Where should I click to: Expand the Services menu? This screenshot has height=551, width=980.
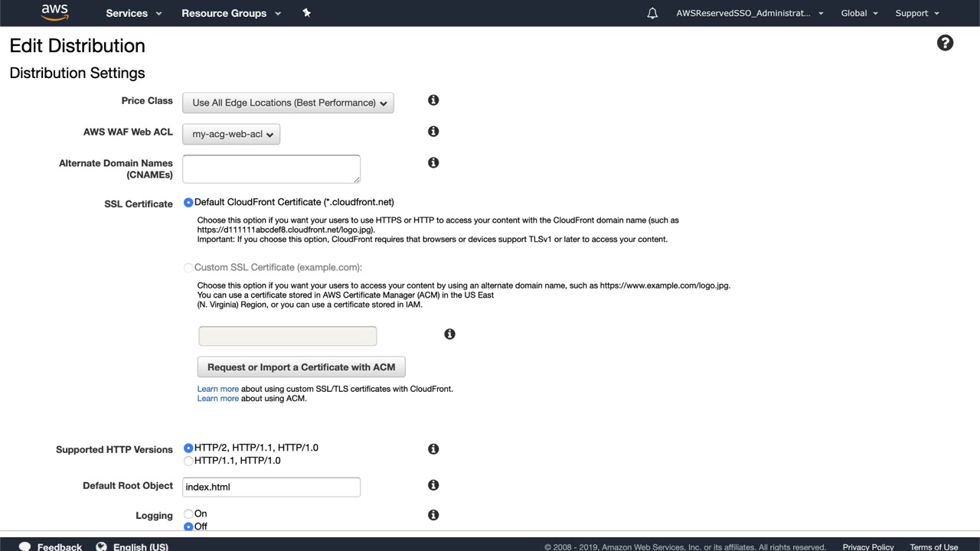click(x=134, y=13)
